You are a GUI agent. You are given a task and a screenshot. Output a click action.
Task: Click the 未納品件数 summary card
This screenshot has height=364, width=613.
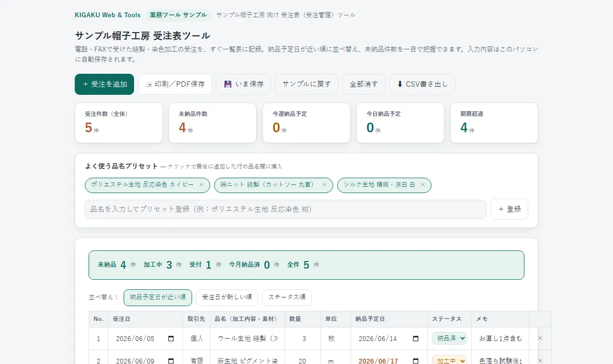point(213,123)
